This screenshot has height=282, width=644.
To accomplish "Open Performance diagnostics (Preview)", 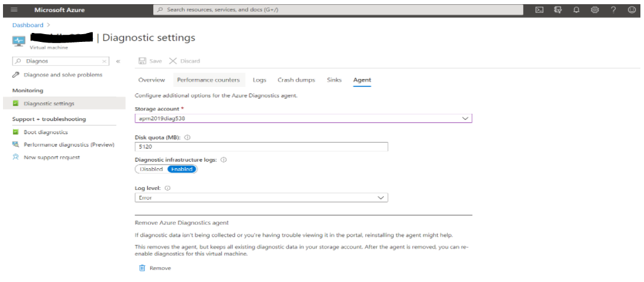I will 69,145.
